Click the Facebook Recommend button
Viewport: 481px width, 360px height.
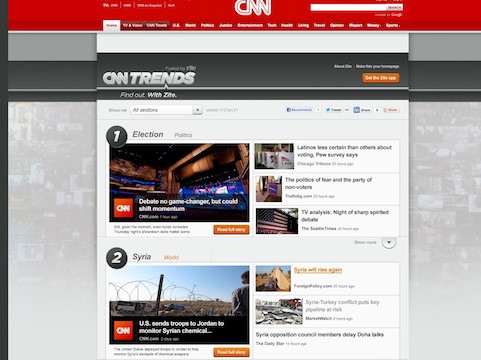[x=299, y=110]
